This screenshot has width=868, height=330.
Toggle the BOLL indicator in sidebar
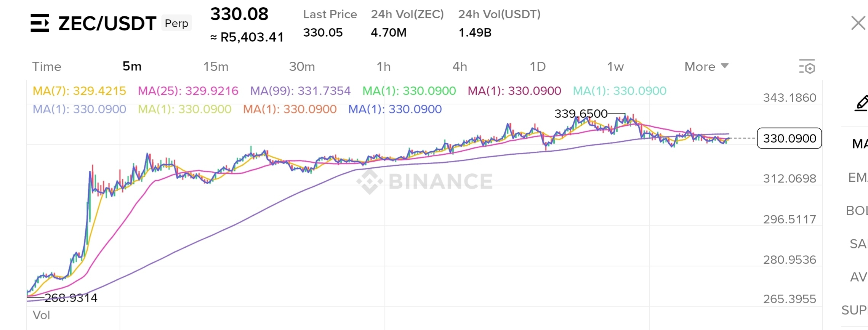click(x=857, y=211)
